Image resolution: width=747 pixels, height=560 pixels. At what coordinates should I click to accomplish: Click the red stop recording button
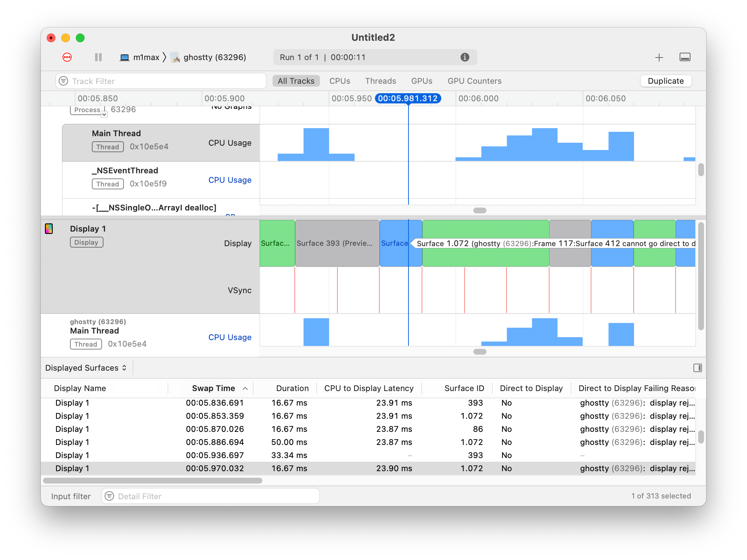pyautogui.click(x=67, y=57)
